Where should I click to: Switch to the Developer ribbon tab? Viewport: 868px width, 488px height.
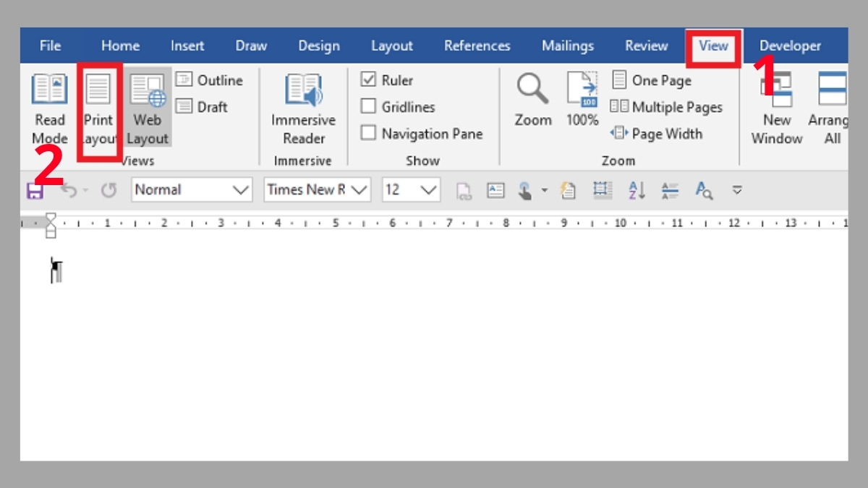(x=789, y=46)
